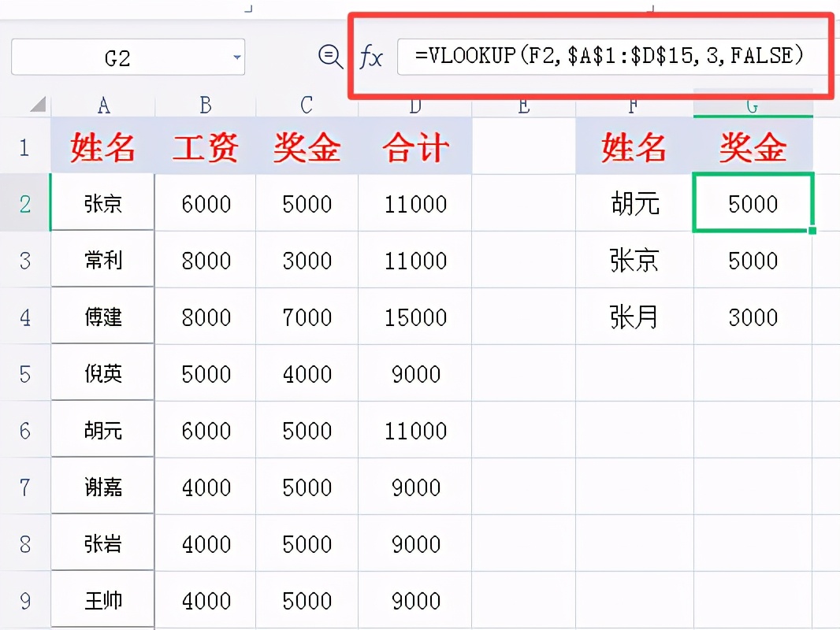Click 傅建's bonus 7000

(x=307, y=317)
